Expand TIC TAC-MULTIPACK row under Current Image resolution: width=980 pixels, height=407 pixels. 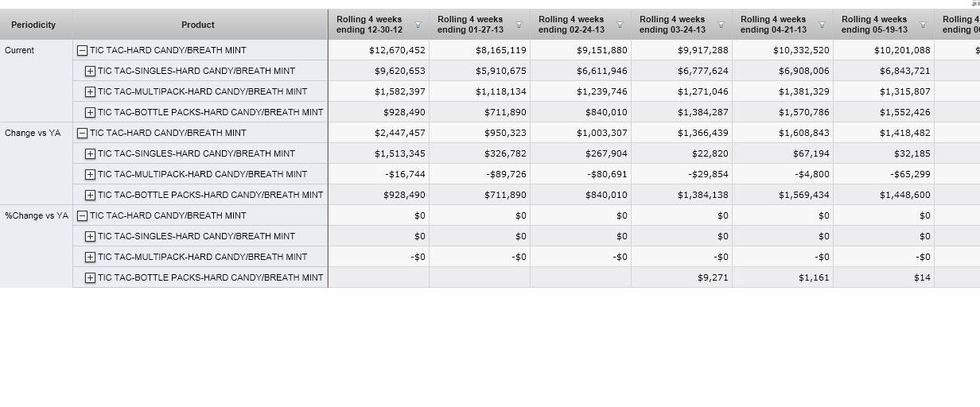[x=90, y=91]
